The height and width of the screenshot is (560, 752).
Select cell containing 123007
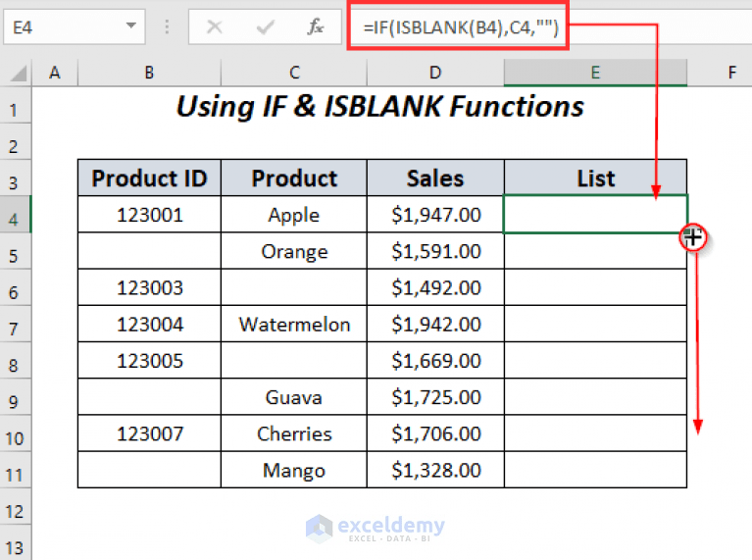point(149,433)
